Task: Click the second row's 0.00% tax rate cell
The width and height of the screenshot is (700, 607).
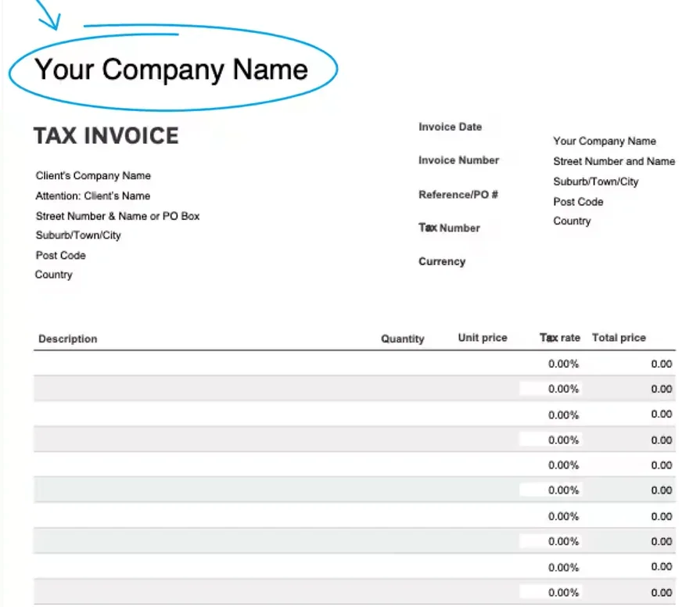Action: (x=551, y=389)
